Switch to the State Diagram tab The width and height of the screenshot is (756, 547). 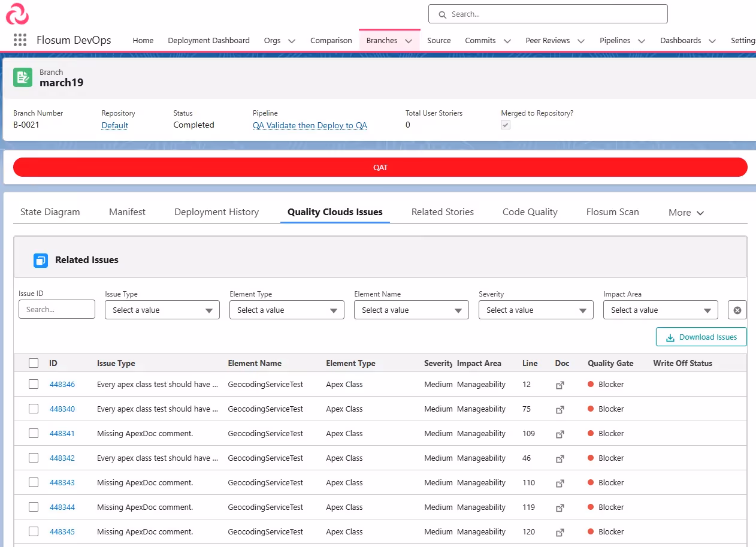tap(50, 211)
